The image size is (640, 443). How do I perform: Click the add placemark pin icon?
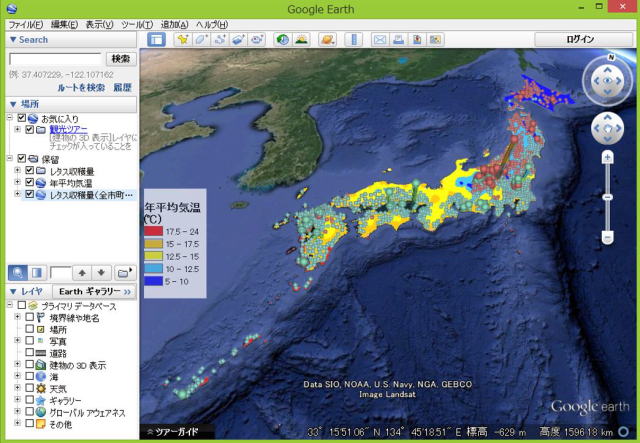point(183,40)
